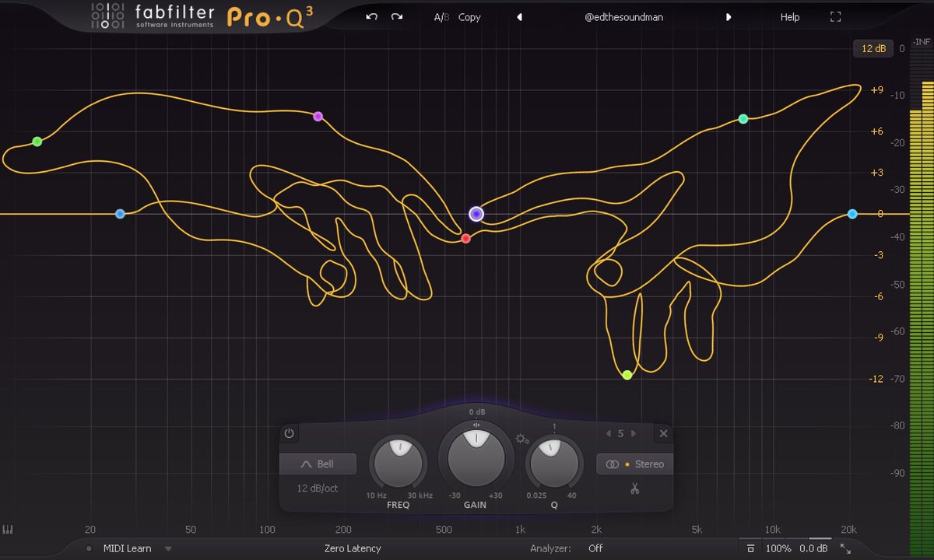
Task: Click the Q knob
Action: (x=554, y=464)
